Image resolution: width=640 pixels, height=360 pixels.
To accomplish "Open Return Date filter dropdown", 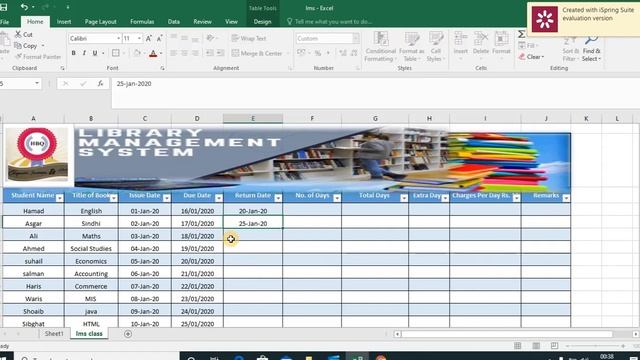I will click(x=278, y=198).
